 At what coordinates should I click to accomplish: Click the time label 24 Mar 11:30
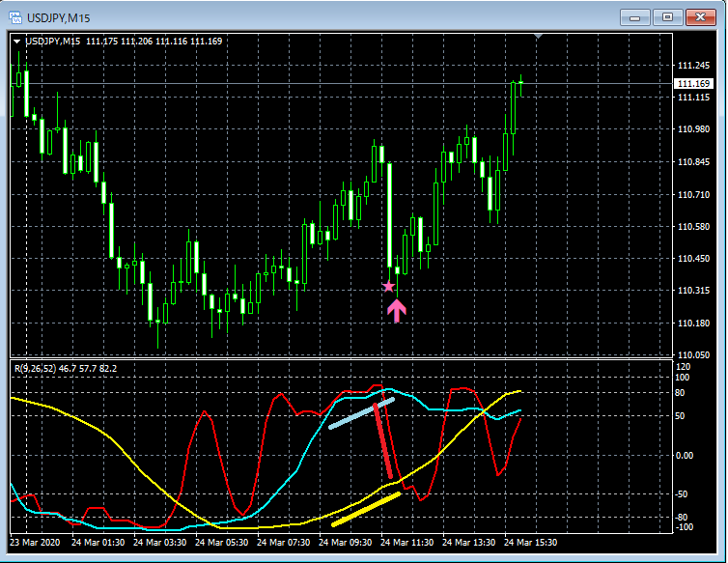[x=406, y=543]
